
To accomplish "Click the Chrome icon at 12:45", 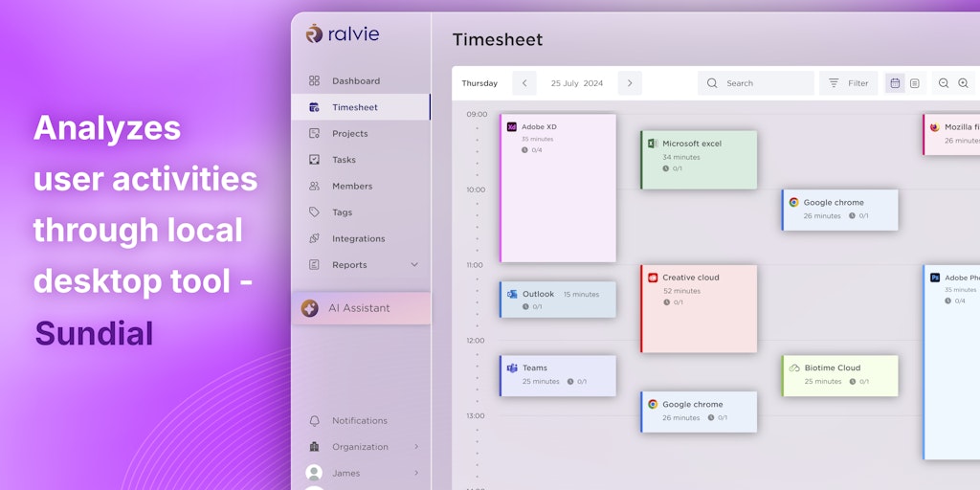I will 653,405.
